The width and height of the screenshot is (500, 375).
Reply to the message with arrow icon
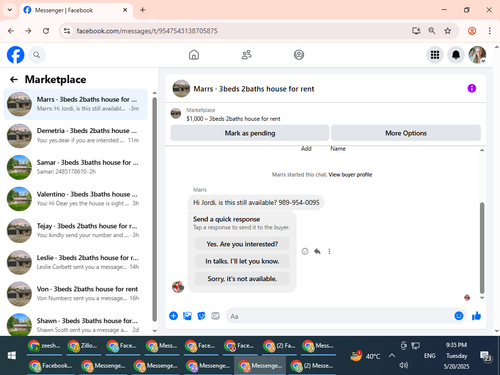(317, 251)
